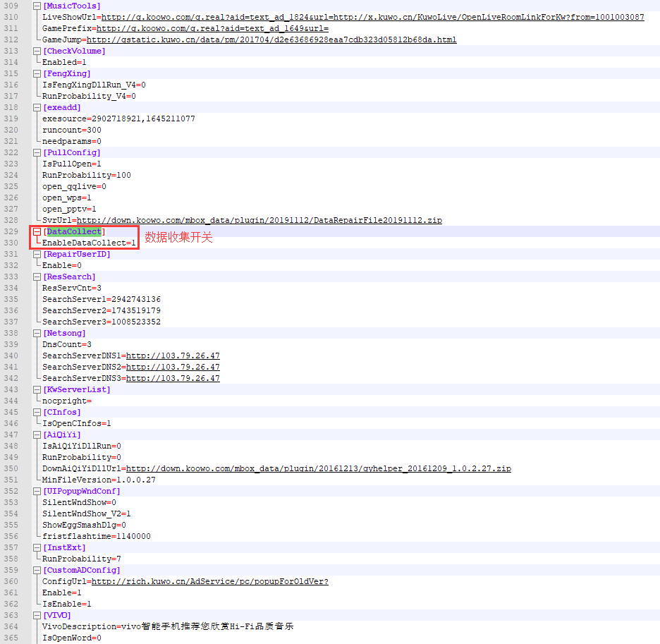Click line number 330 in margin
Viewport: 660px width, 644px height.
11,243
